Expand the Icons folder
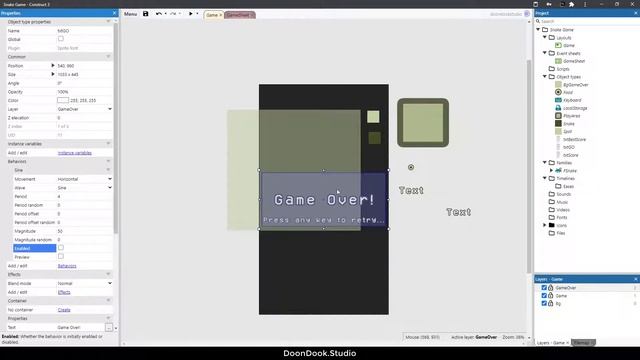Screen dimensions: 640x360 (545, 225)
